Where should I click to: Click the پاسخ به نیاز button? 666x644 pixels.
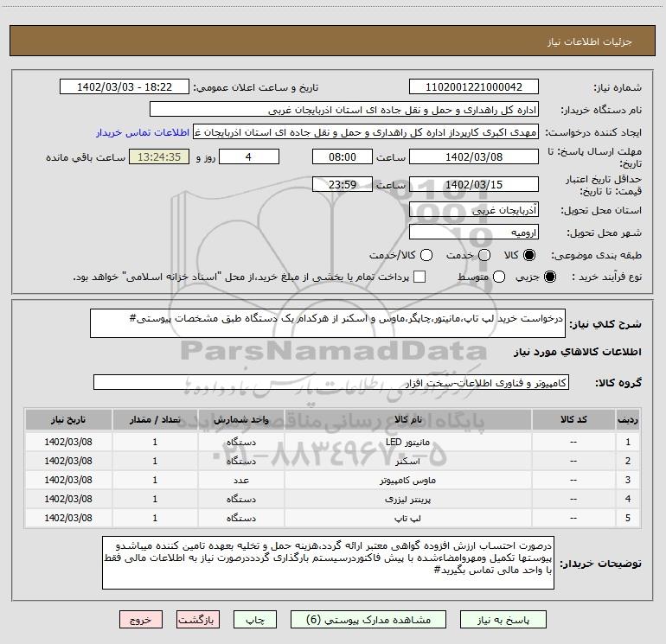point(503,620)
